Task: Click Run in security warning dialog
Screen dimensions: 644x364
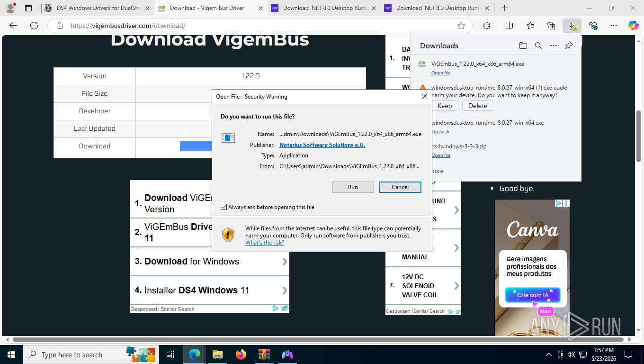Action: pyautogui.click(x=353, y=187)
